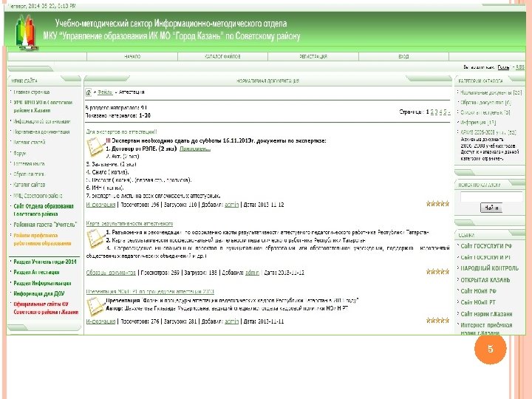Open Районная газета "Учитель" link
Screen dimensions: 532x399
pos(45,225)
